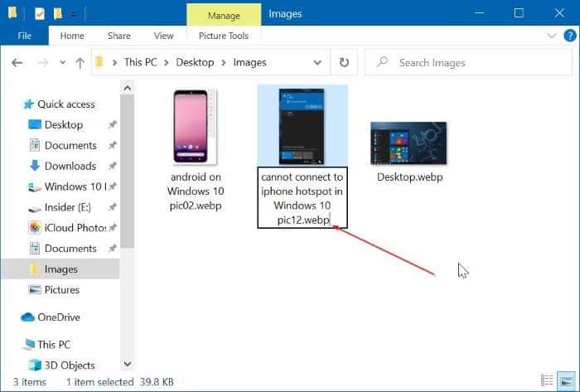Screen dimensions: 580x392
Task: Click the android on Windows 10 pic02.webp name
Action: [196, 191]
